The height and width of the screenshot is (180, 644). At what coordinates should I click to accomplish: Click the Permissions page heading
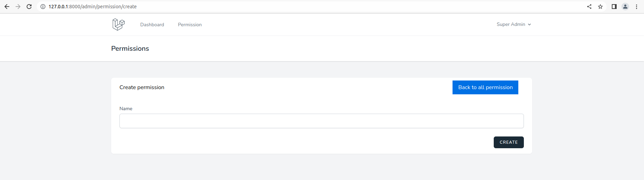130,49
